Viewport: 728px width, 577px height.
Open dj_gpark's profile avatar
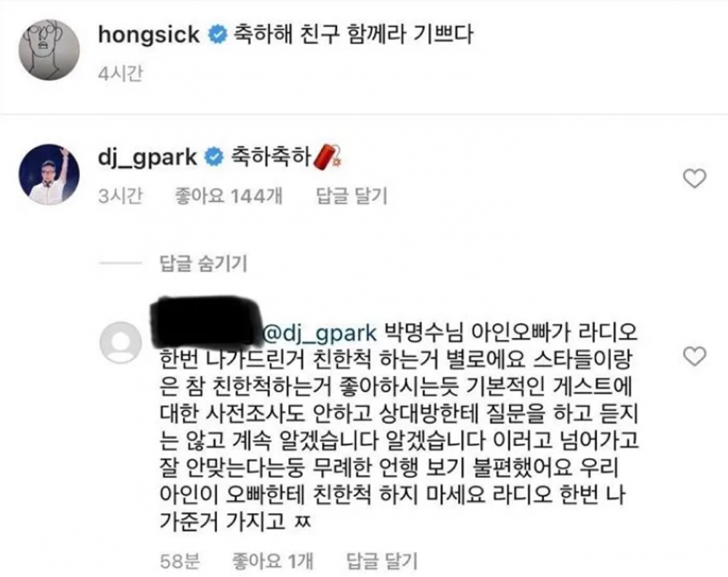point(49,174)
